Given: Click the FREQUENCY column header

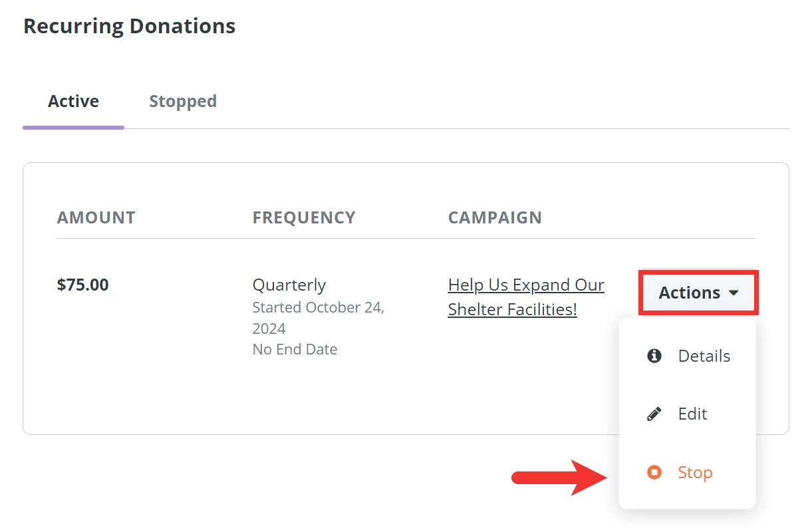Looking at the screenshot, I should pos(304,217).
